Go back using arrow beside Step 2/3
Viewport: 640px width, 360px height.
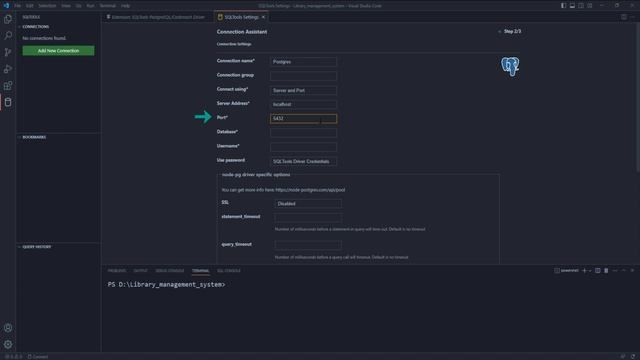coord(500,31)
